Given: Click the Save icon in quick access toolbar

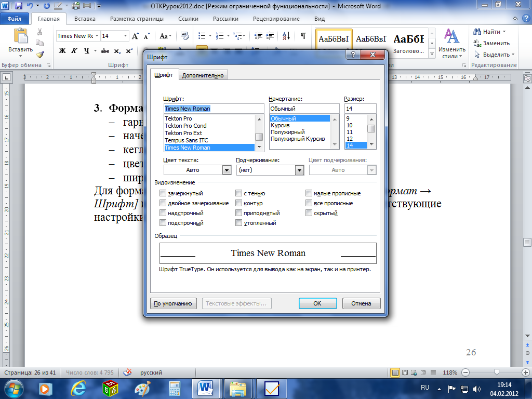Looking at the screenshot, I should (x=19, y=6).
